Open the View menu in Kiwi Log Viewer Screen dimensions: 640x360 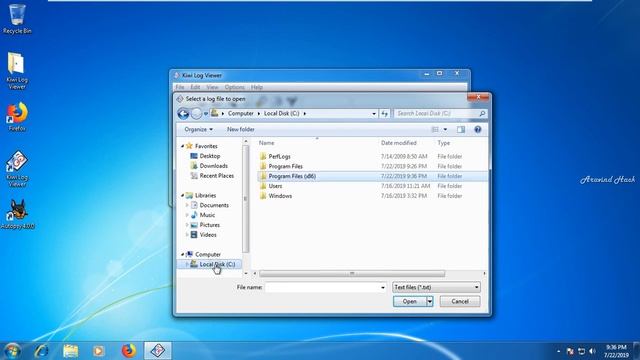(x=212, y=87)
